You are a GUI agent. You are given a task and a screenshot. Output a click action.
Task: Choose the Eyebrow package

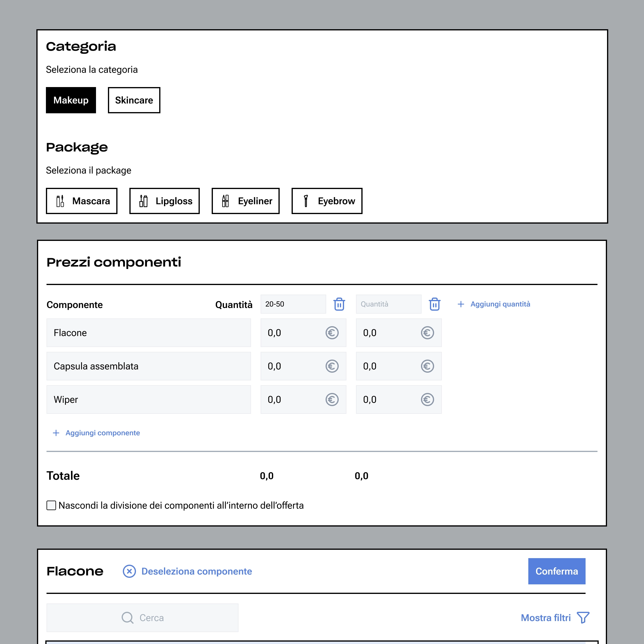coord(327,201)
